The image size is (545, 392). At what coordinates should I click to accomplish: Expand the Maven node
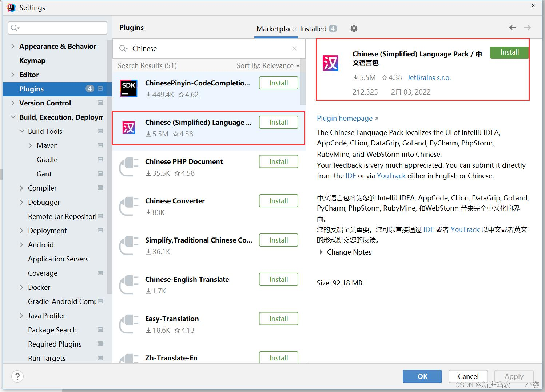coord(31,145)
